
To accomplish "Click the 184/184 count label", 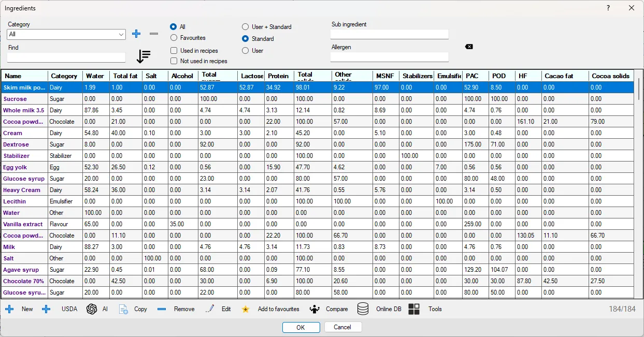I will (x=622, y=309).
